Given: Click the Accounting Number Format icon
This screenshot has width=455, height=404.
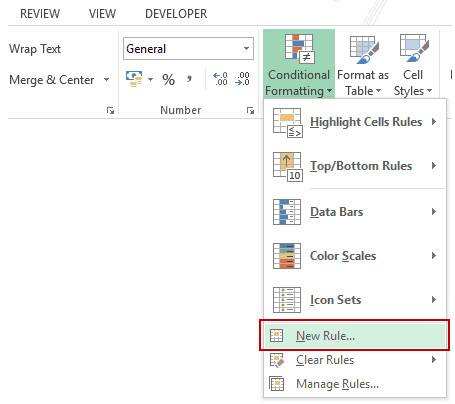Looking at the screenshot, I should point(134,79).
